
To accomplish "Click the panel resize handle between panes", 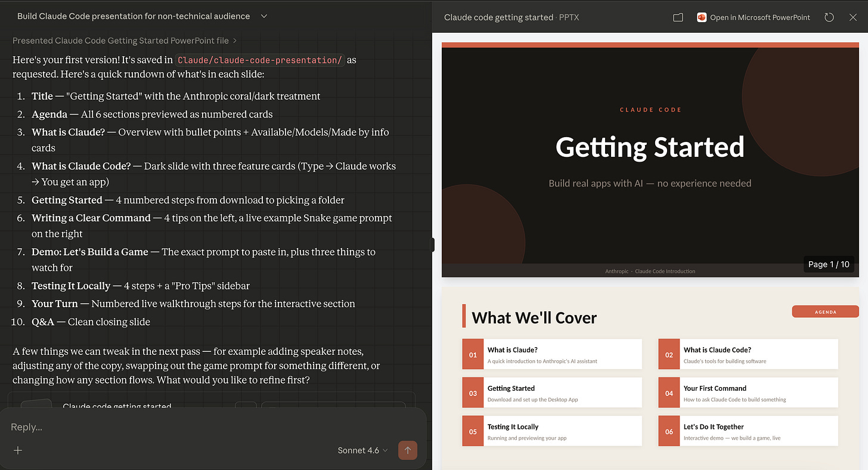I will 433,245.
